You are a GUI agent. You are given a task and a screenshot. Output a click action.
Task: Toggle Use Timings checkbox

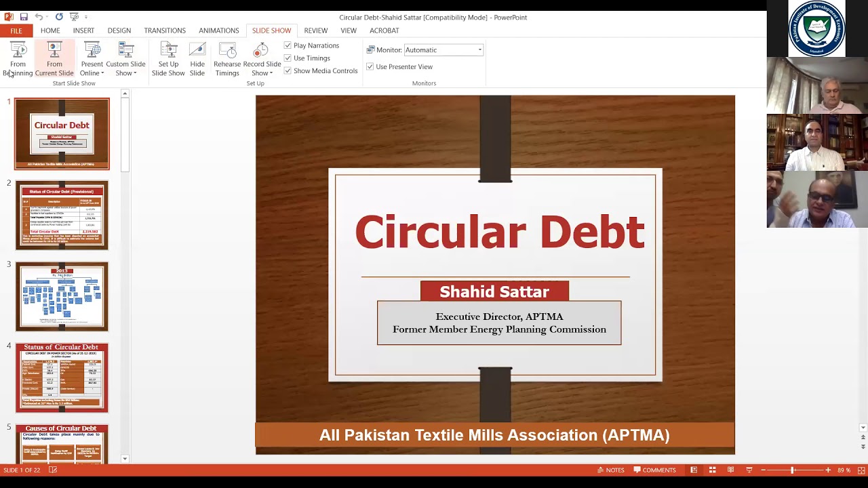pyautogui.click(x=288, y=58)
